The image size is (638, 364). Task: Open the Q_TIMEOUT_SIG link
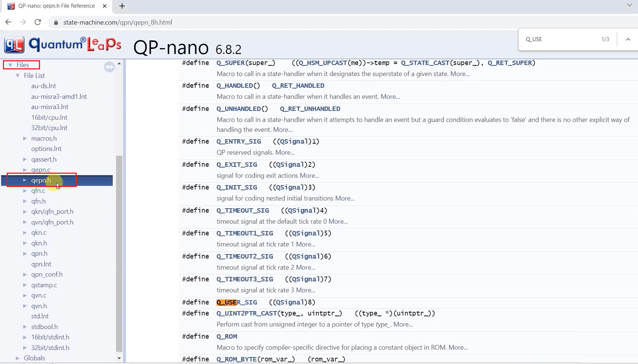pos(243,210)
